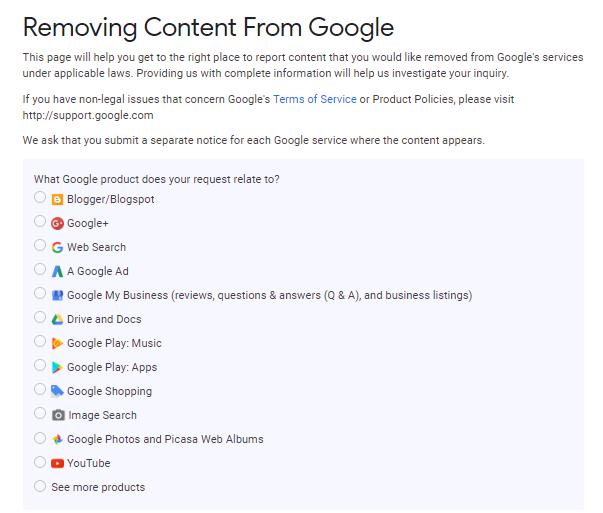Click the Google Drive triangle icon
Viewport: 603px width, 513px height.
(x=57, y=319)
